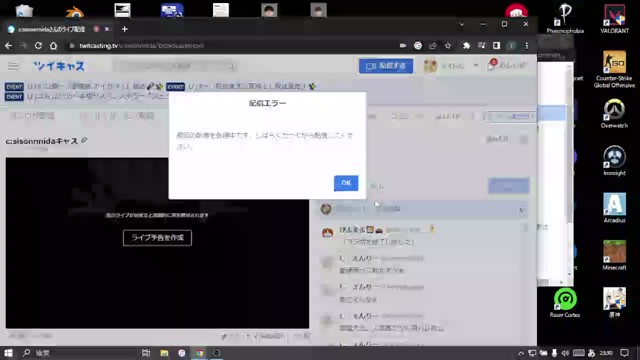
Task: Open the Chrome side panel icon
Action: point(496,46)
